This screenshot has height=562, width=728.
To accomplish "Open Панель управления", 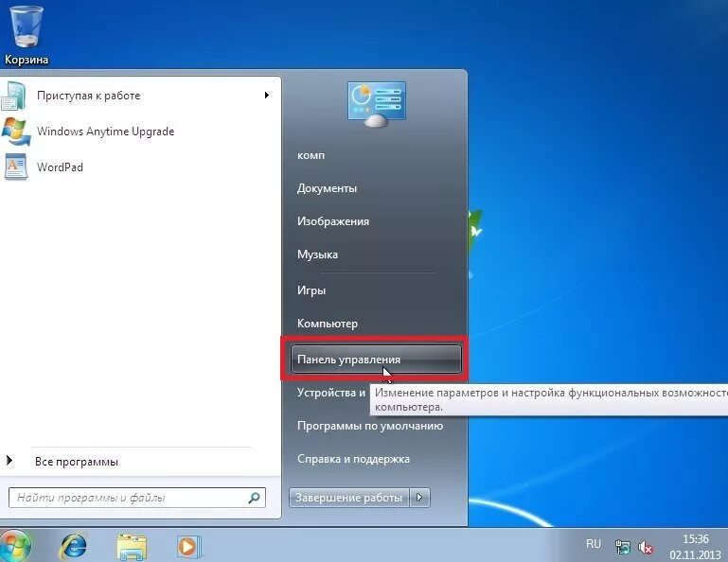I will (x=376, y=360).
